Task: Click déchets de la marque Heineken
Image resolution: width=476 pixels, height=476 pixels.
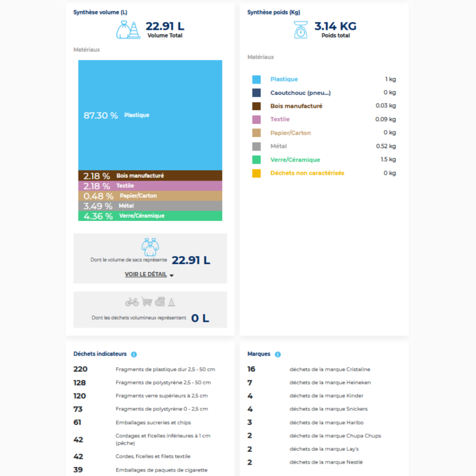Action: point(331,383)
